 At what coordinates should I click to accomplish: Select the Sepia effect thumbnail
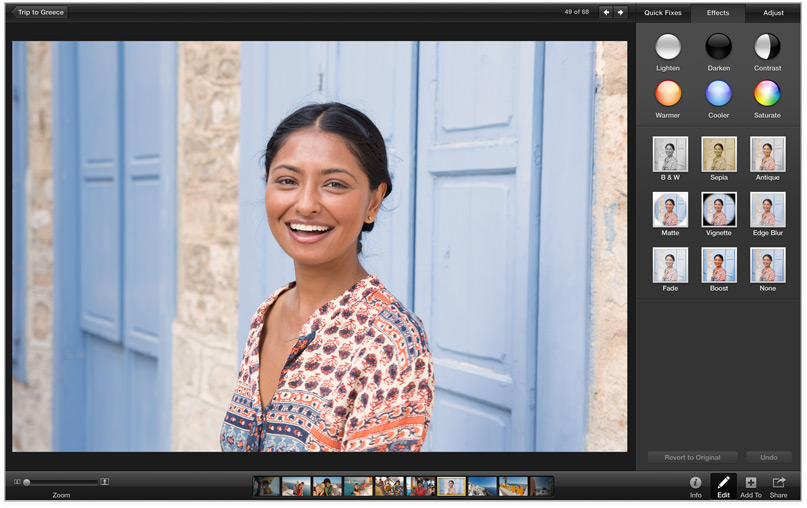718,155
